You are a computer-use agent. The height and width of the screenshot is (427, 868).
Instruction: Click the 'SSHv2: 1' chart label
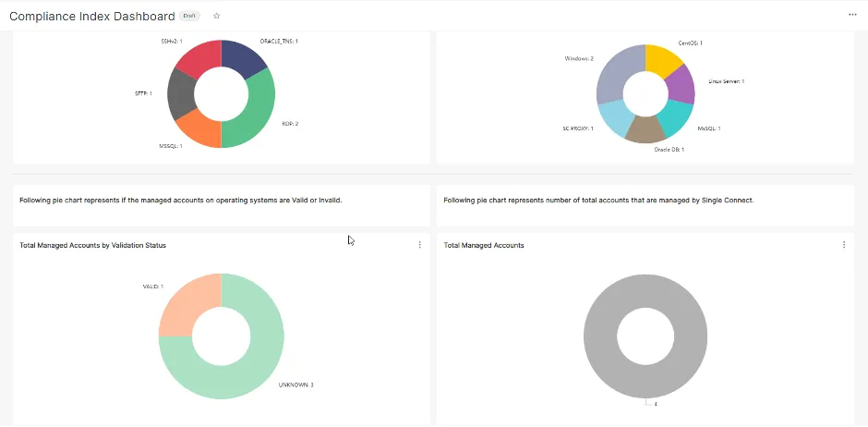[172, 42]
